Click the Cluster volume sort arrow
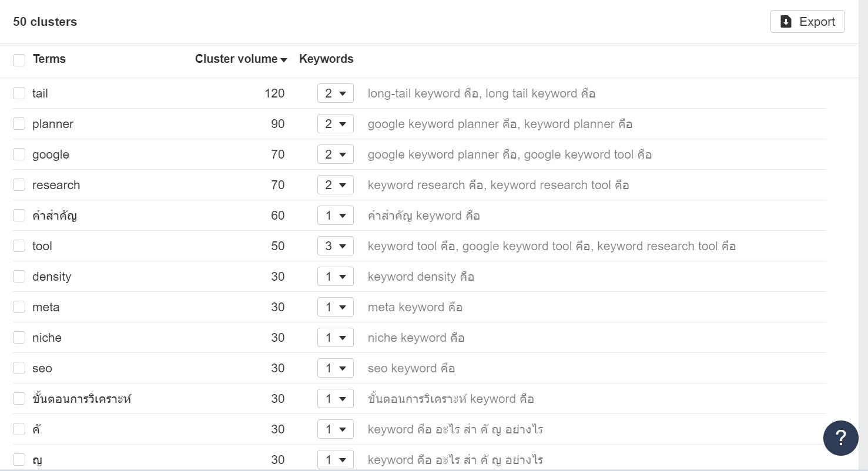This screenshot has width=868, height=471. click(284, 59)
